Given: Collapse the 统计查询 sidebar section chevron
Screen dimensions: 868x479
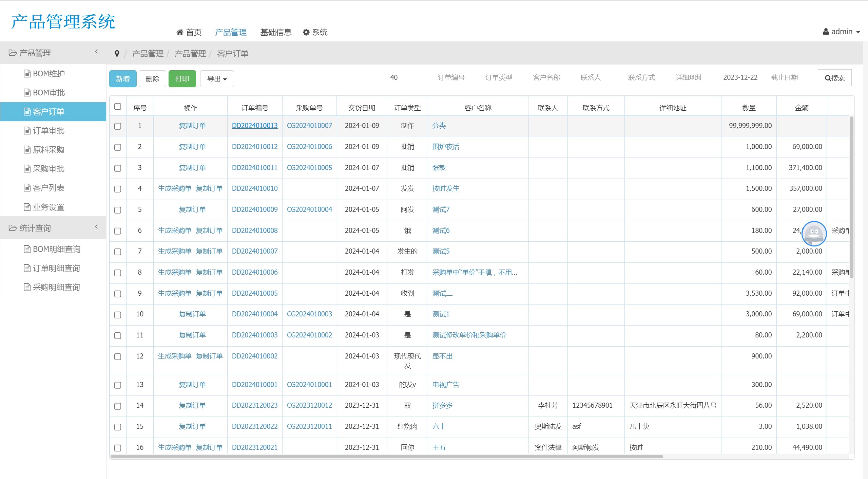Looking at the screenshot, I should tap(96, 227).
